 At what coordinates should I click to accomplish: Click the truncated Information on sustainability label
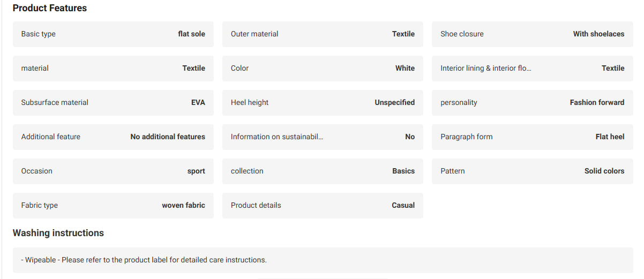pos(277,137)
